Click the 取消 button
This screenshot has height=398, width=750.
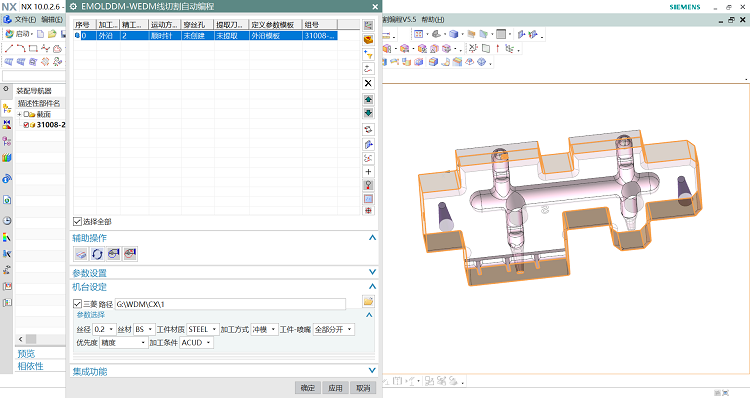coord(363,387)
